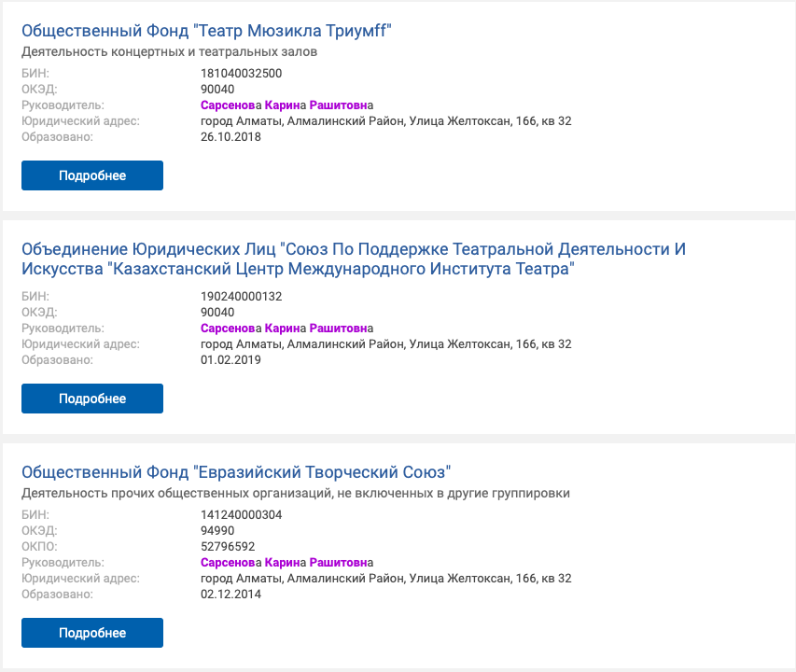Click director name in Евразийский Творческий Союз card
Screen dimensions: 796x672
point(286,563)
